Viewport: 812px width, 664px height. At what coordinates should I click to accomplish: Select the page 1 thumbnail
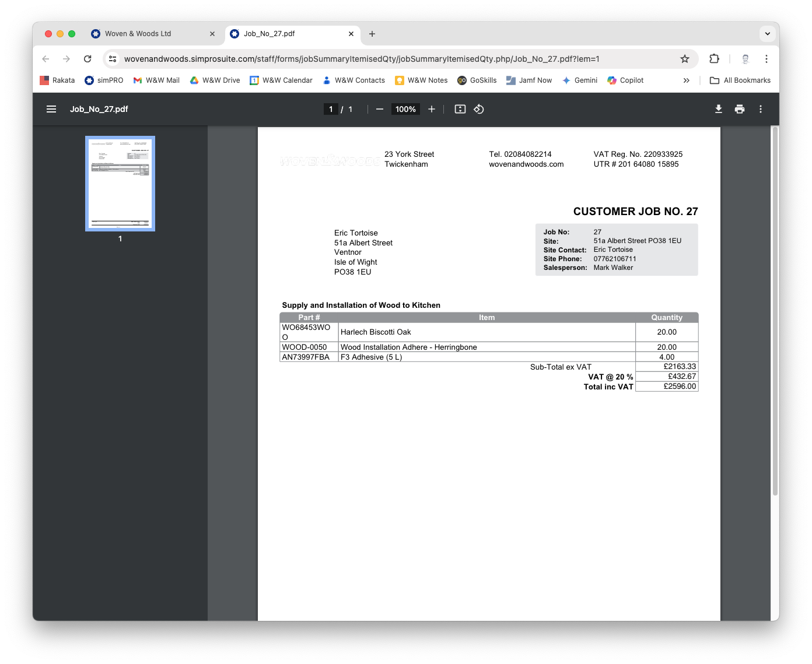click(x=120, y=183)
